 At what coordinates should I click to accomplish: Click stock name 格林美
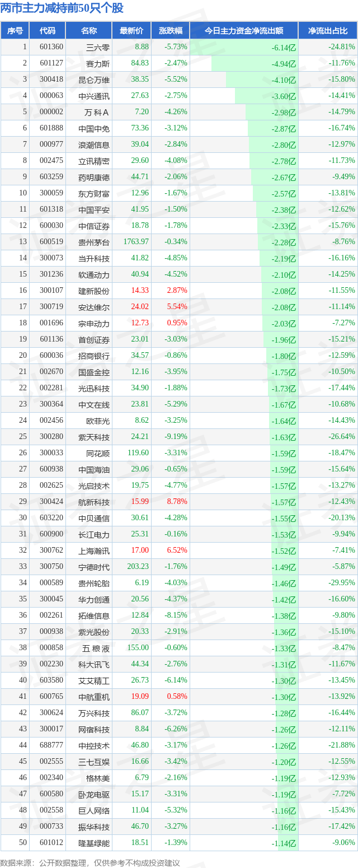click(98, 778)
